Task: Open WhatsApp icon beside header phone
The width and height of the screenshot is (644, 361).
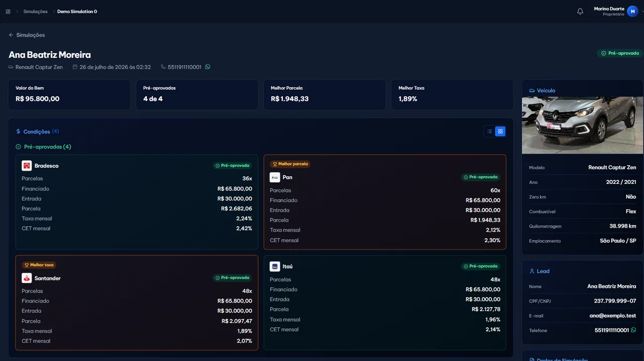Action: click(208, 67)
